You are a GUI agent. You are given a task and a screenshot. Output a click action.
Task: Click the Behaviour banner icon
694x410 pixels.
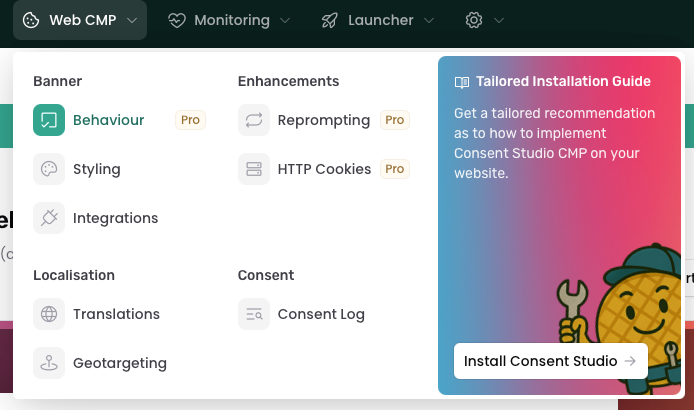49,120
